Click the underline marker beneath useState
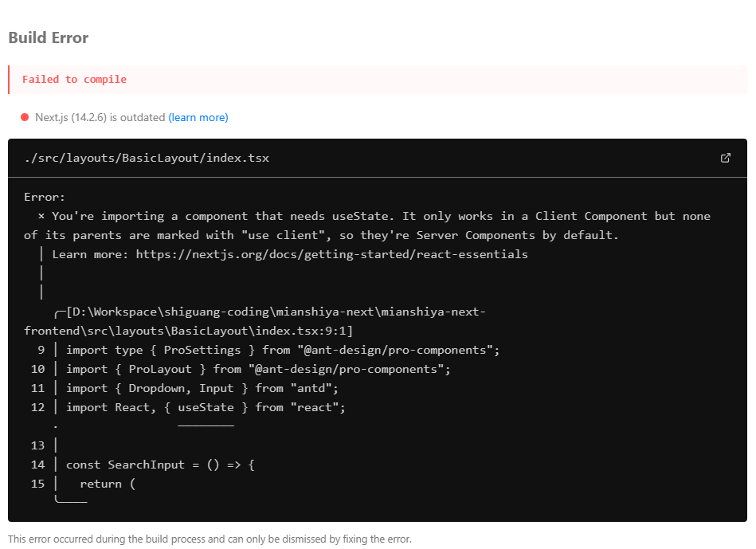This screenshot has width=756, height=549. pos(206,425)
